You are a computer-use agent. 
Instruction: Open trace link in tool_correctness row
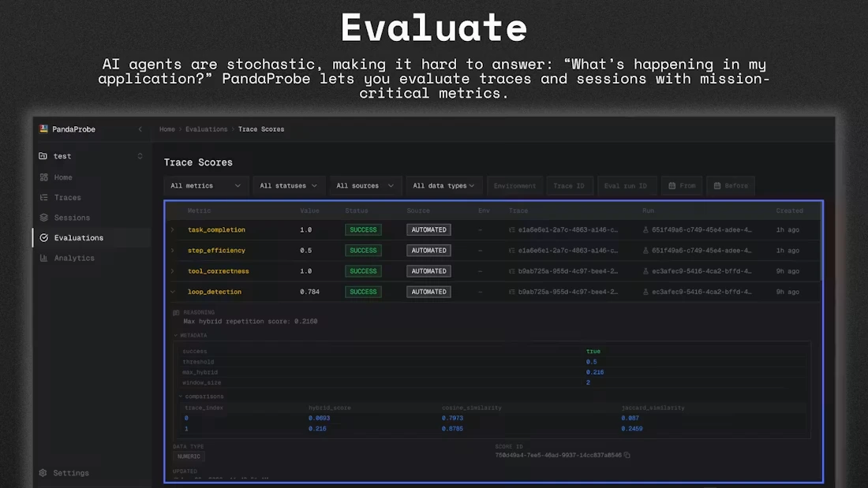tap(568, 271)
